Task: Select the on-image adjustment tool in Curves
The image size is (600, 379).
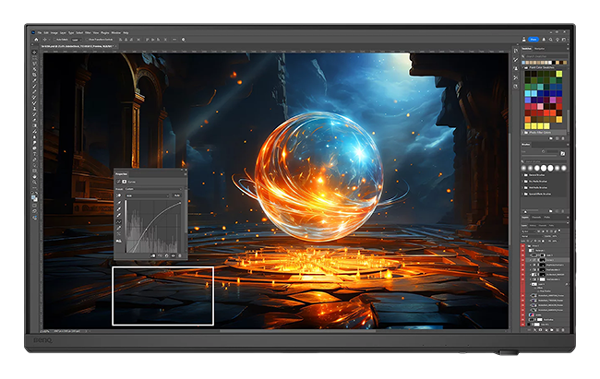Action: [x=119, y=196]
